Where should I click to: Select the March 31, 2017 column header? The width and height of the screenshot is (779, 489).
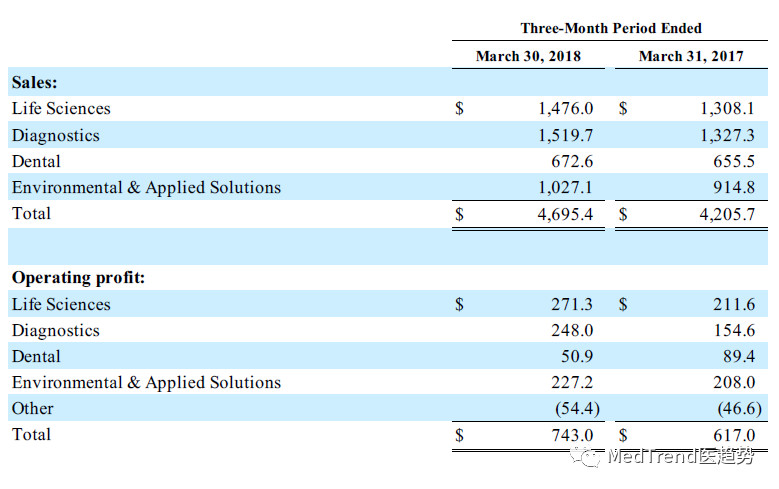(691, 56)
